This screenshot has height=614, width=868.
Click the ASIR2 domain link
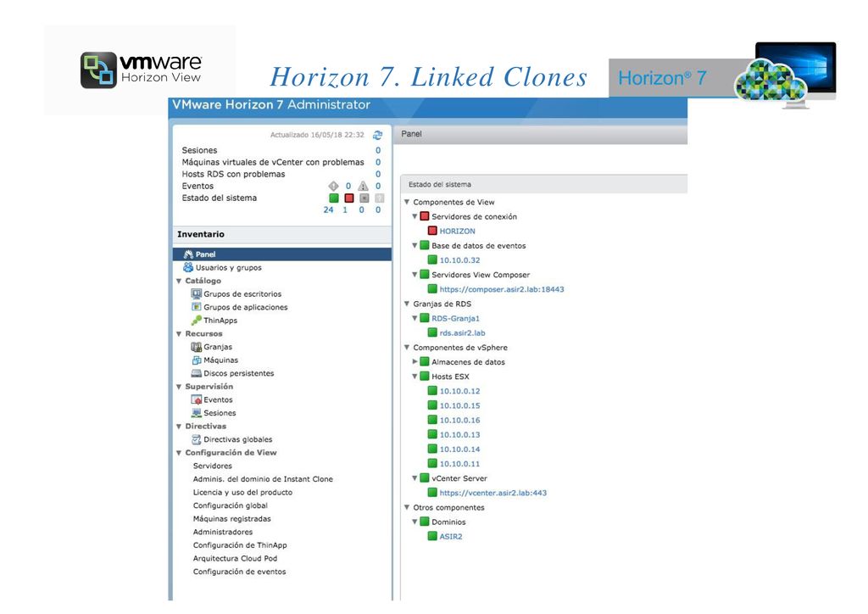point(451,536)
